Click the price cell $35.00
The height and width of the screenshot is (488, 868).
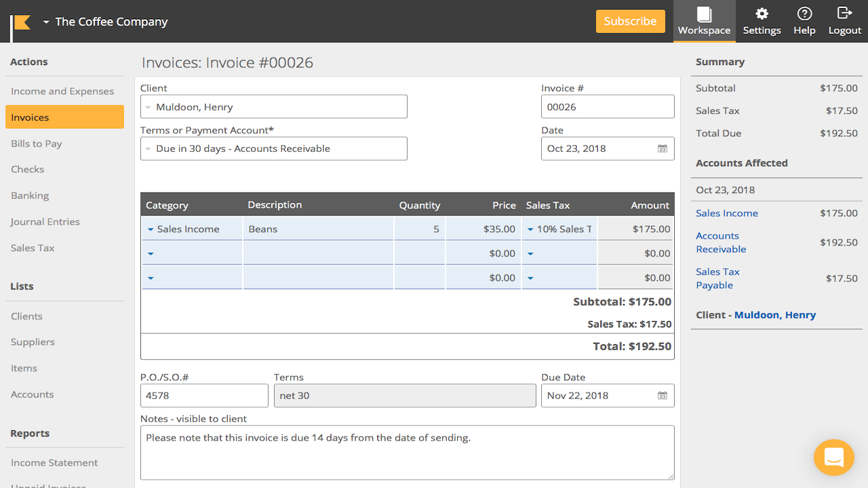click(x=484, y=229)
